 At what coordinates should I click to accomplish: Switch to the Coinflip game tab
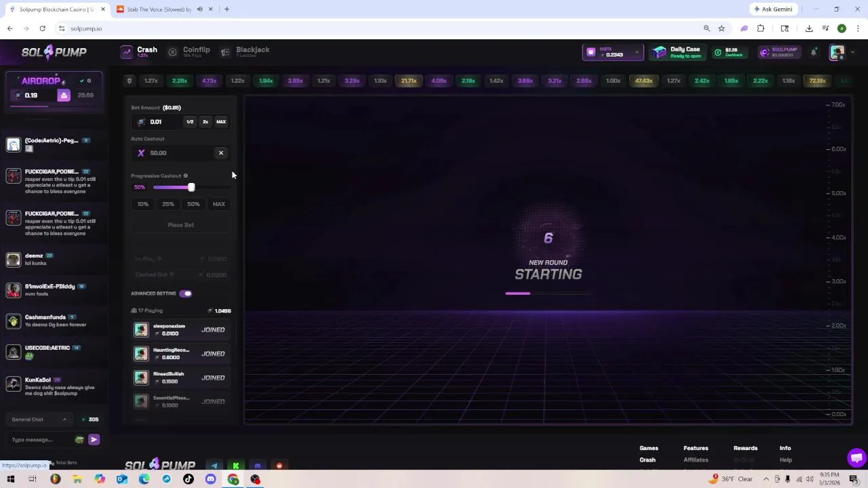coord(189,52)
